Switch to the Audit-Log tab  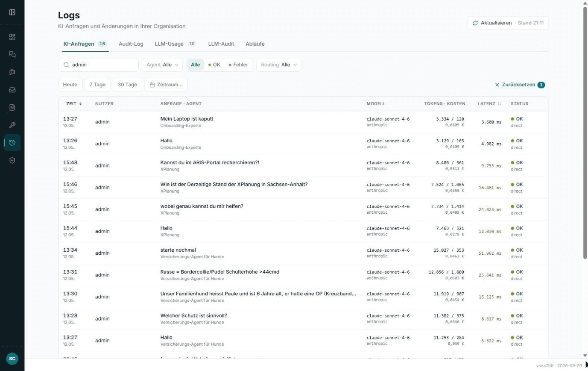(131, 44)
